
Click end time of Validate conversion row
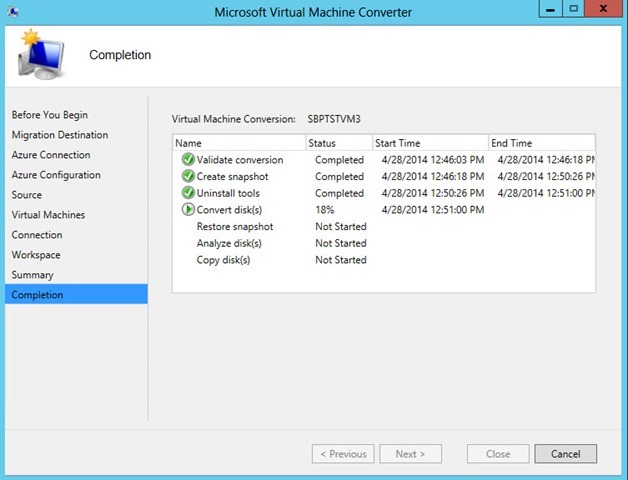click(x=546, y=160)
